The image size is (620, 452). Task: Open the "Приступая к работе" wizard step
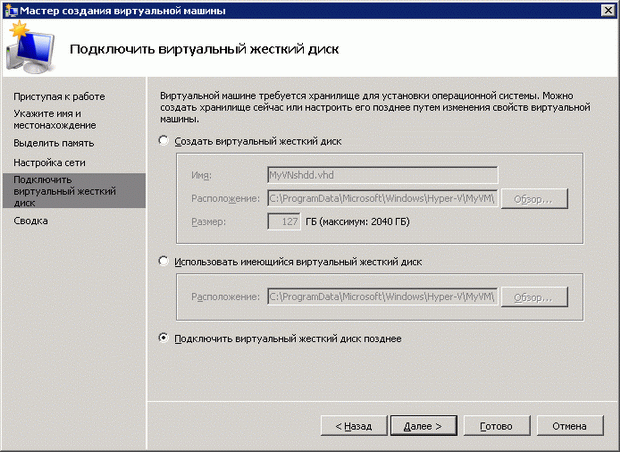59,97
